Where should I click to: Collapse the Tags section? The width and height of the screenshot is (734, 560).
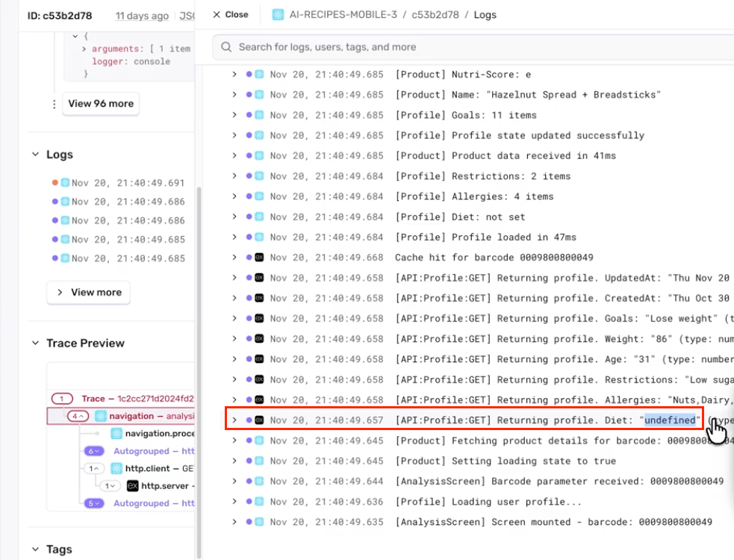34,549
